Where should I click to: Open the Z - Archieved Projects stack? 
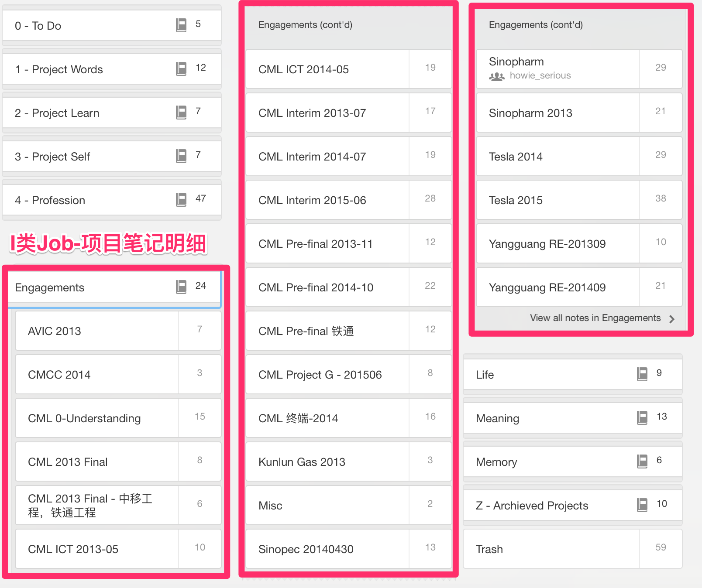click(x=573, y=505)
